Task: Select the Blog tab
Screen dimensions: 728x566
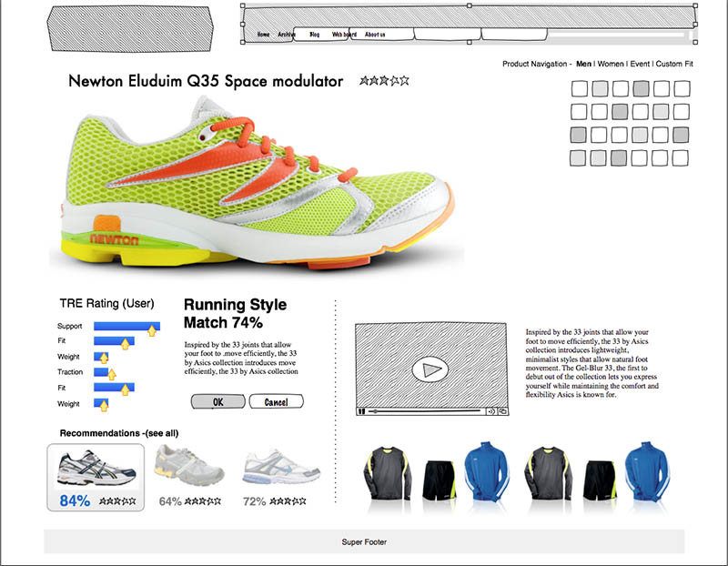Action: [x=314, y=35]
